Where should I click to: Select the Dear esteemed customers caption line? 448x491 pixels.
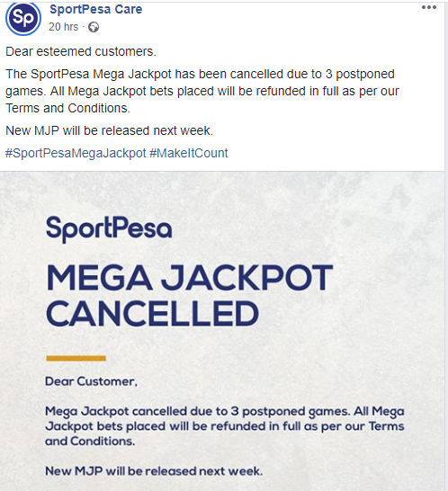(x=81, y=51)
